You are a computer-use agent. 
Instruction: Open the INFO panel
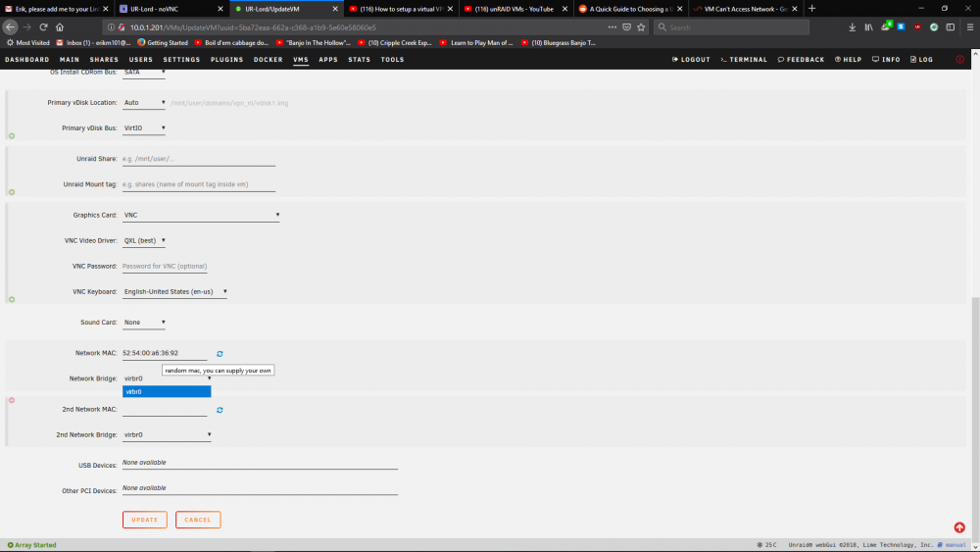pyautogui.click(x=886, y=60)
